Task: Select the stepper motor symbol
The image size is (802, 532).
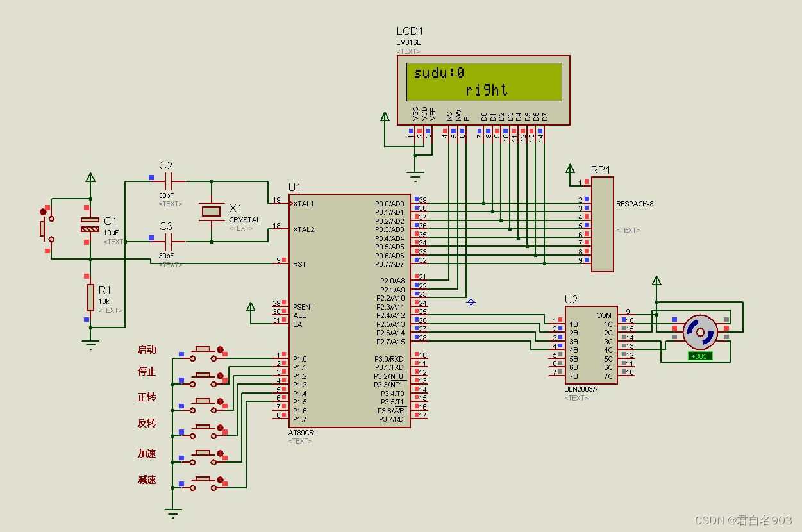Action: (x=699, y=332)
